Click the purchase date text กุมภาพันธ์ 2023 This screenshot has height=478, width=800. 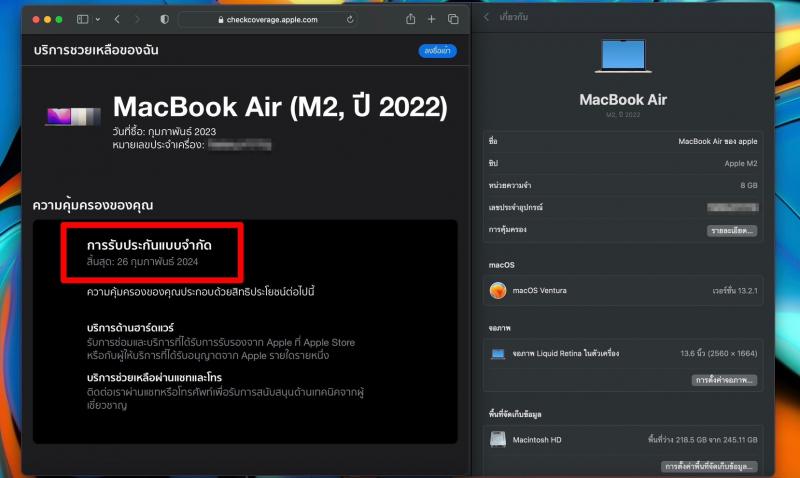[182, 132]
